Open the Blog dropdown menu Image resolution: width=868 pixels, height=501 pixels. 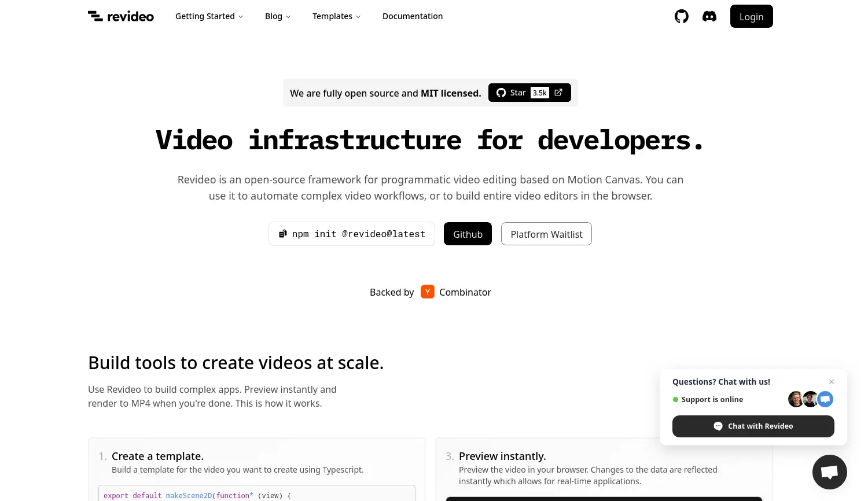[278, 16]
